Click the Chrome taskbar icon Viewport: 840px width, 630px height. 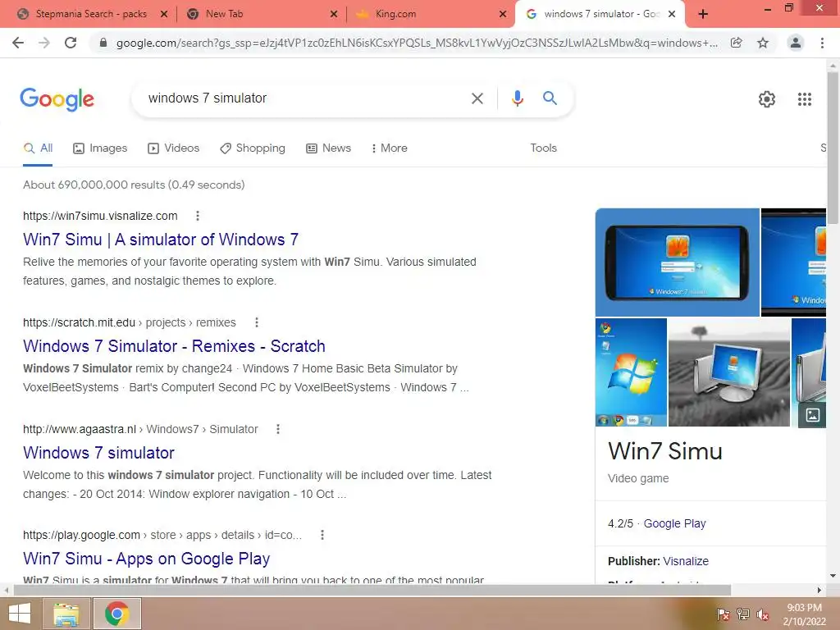[x=117, y=614]
